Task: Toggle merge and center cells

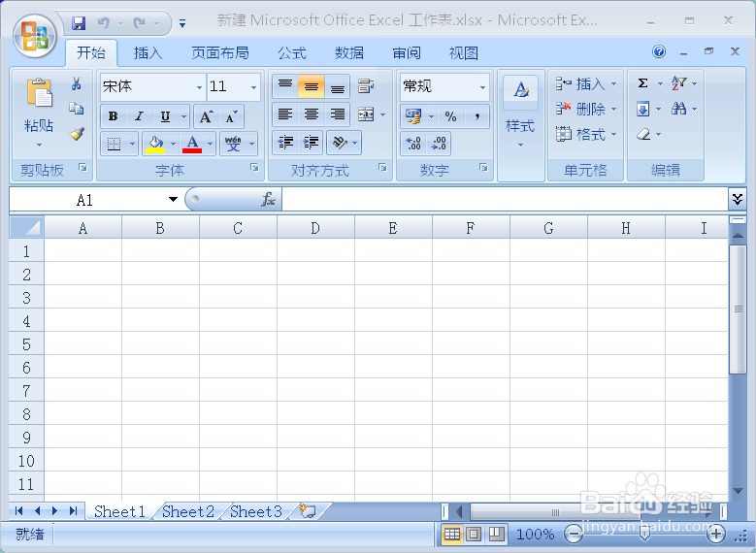Action: point(366,114)
